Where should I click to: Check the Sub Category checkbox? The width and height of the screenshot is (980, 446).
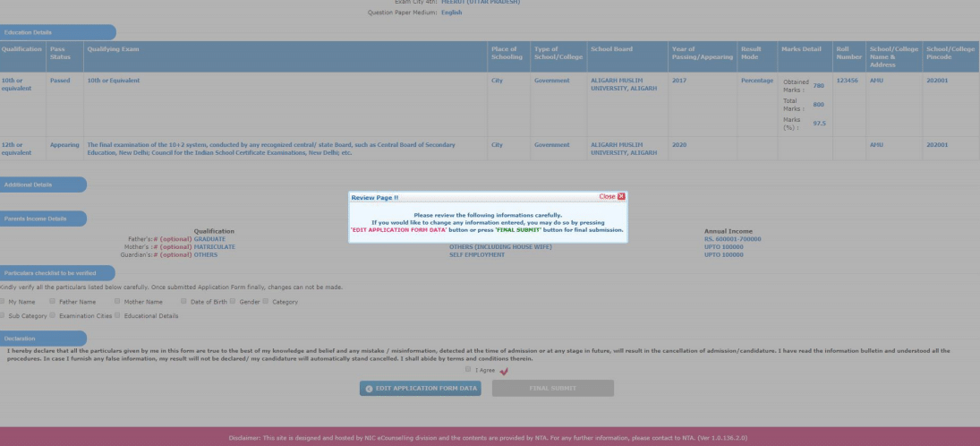tap(4, 315)
